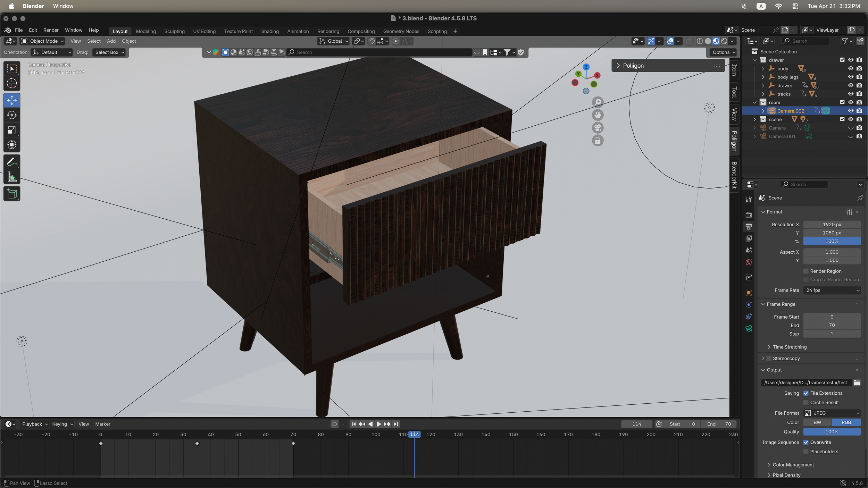Viewport: 868px width, 488px height.
Task: Switch to the Shading workspace tab
Action: tap(270, 31)
